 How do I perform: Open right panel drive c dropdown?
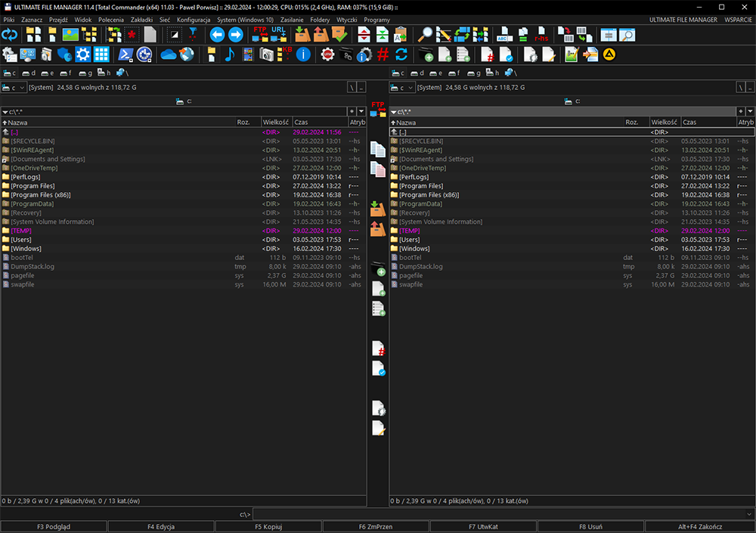(401, 87)
